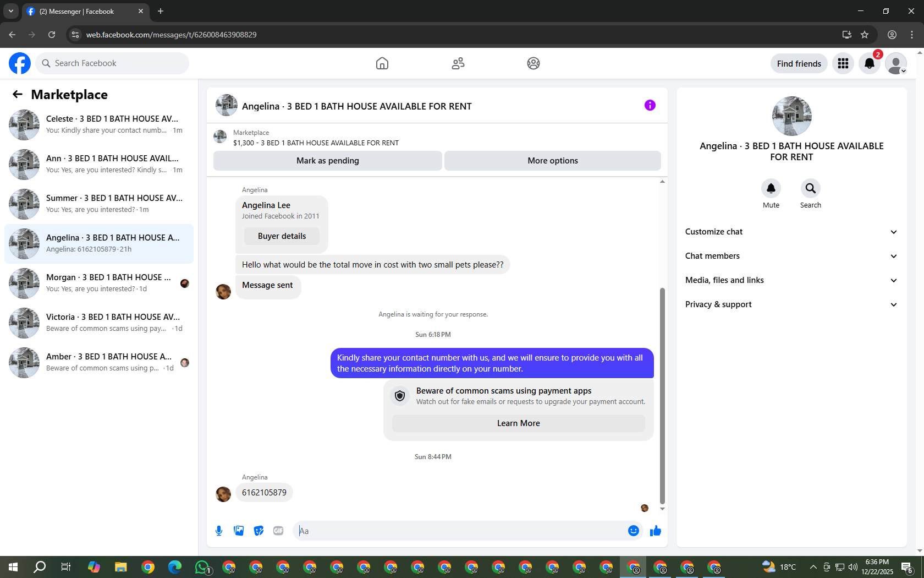Click the site information icon in address bar
Screen dimensions: 924x578
75,35
